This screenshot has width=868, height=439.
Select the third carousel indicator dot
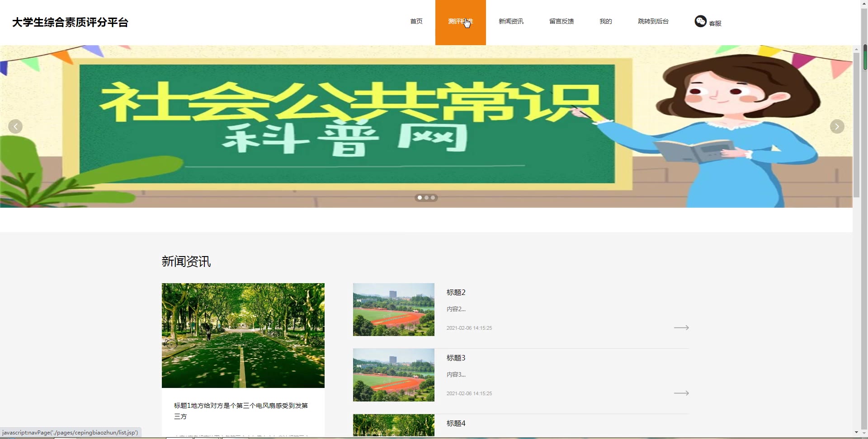click(x=433, y=197)
